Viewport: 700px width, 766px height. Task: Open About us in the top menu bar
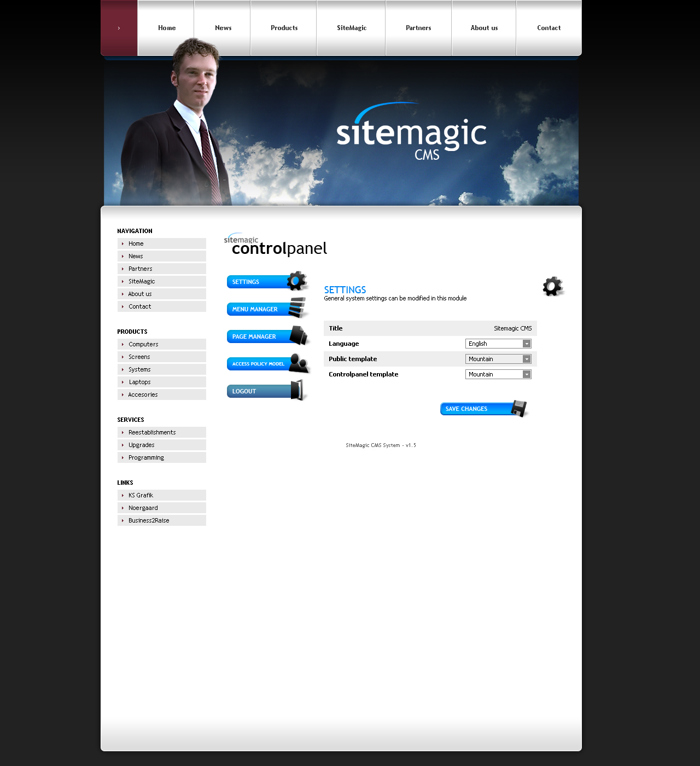pos(484,28)
